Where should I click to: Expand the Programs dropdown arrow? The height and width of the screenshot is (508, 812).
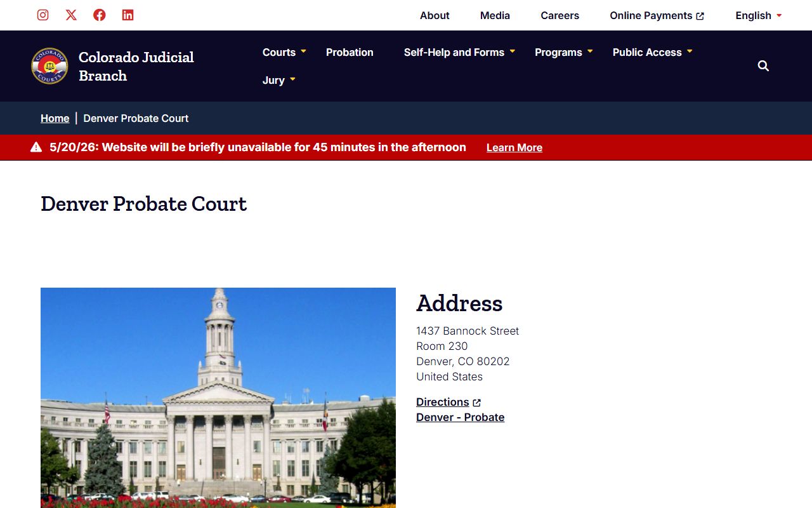[590, 51]
